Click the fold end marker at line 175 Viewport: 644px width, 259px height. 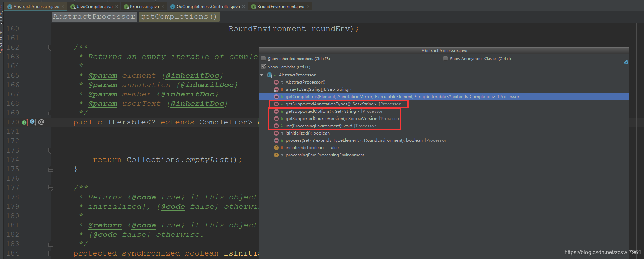51,169
